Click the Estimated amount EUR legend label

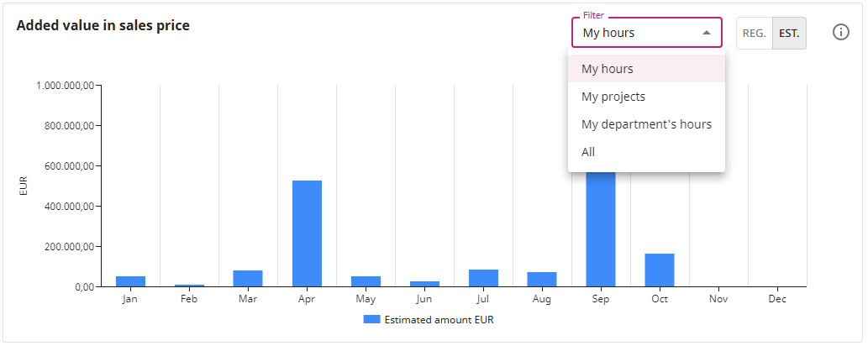coord(439,319)
